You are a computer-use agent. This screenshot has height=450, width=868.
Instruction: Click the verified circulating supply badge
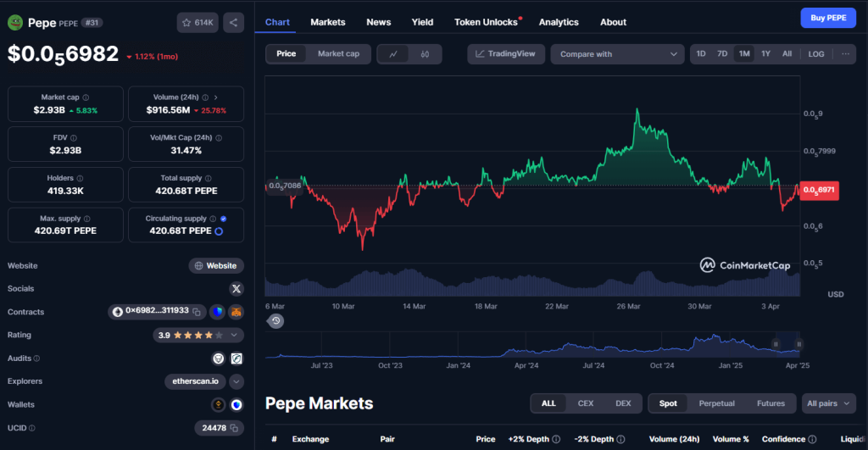click(224, 219)
